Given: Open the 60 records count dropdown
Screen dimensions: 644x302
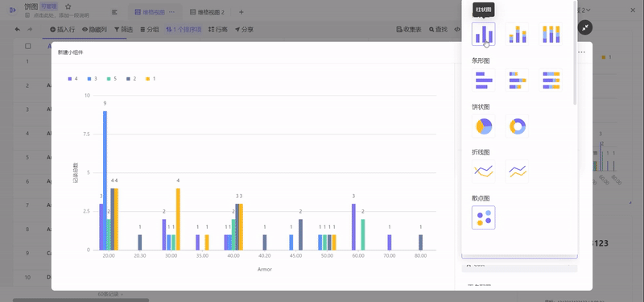Looking at the screenshot, I should pos(110,294).
